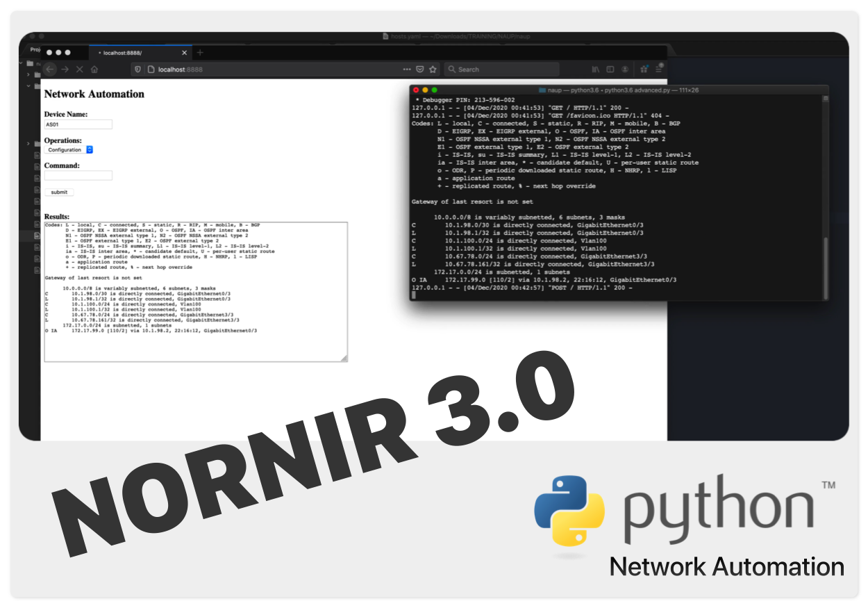The height and width of the screenshot is (608, 868).
Task: Collapse the second expanded folder in IDE tree
Action: (28, 86)
